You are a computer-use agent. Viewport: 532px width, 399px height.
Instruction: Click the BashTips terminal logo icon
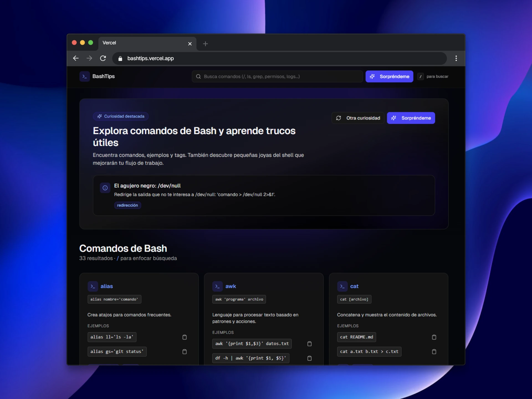pos(85,76)
